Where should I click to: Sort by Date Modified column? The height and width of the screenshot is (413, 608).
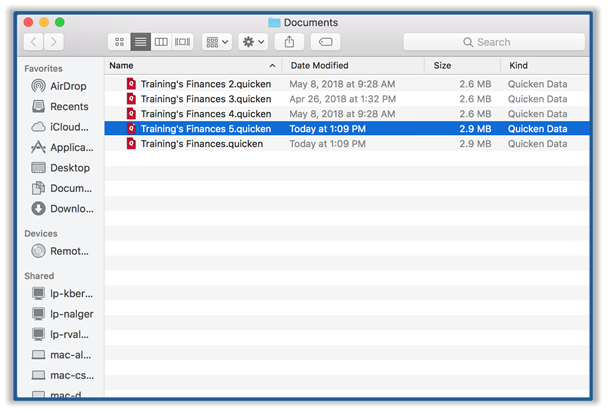tap(350, 65)
